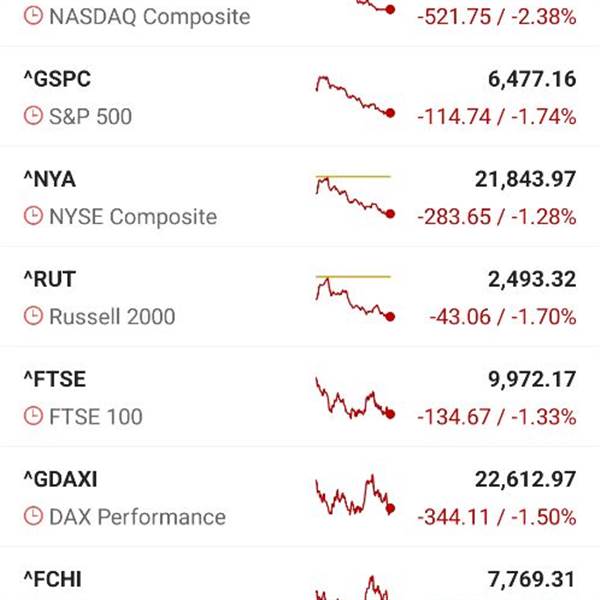Open the ^GSPC ticker symbol

point(57,79)
